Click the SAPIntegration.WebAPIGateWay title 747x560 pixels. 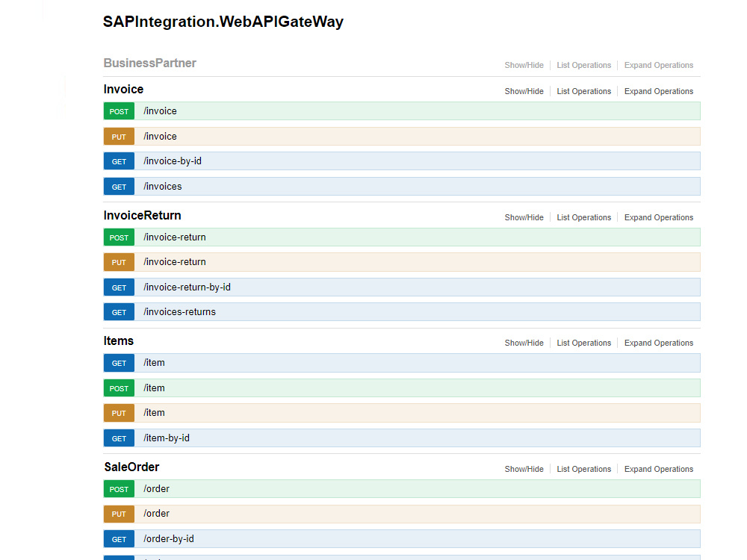[223, 22]
